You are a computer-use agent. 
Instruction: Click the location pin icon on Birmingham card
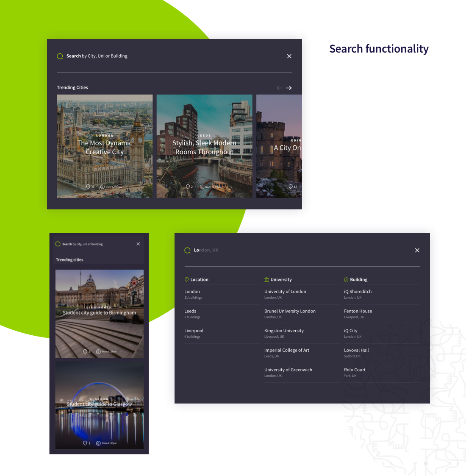85,351
